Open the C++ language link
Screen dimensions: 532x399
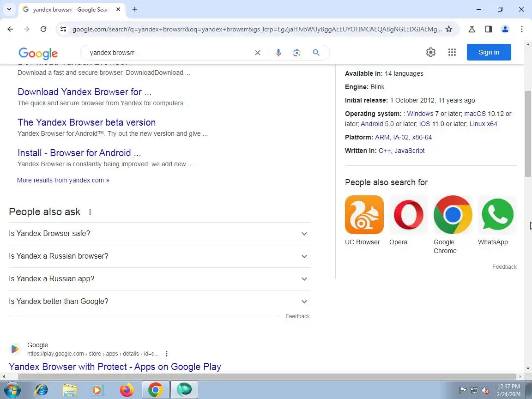[x=384, y=151]
